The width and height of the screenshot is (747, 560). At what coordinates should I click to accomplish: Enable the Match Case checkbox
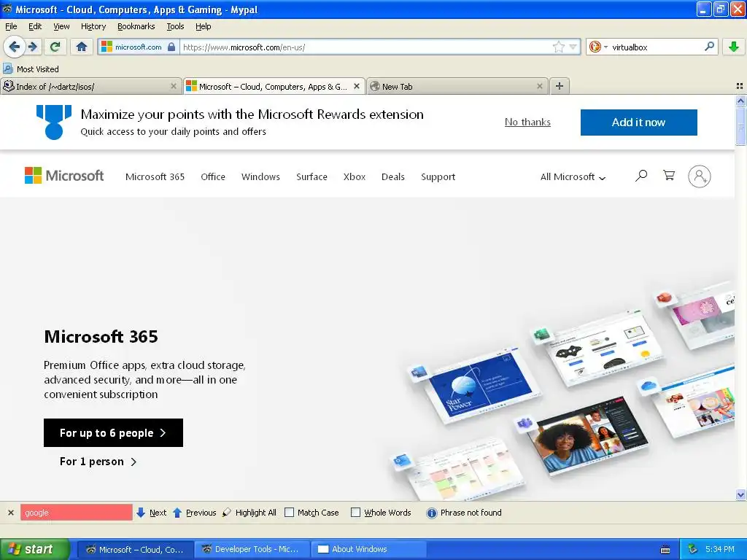pyautogui.click(x=289, y=513)
